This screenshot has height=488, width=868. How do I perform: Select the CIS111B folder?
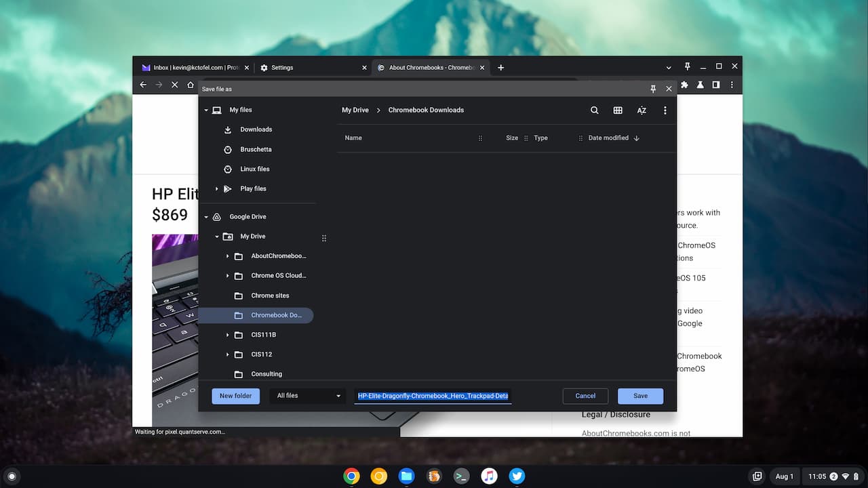coord(263,335)
